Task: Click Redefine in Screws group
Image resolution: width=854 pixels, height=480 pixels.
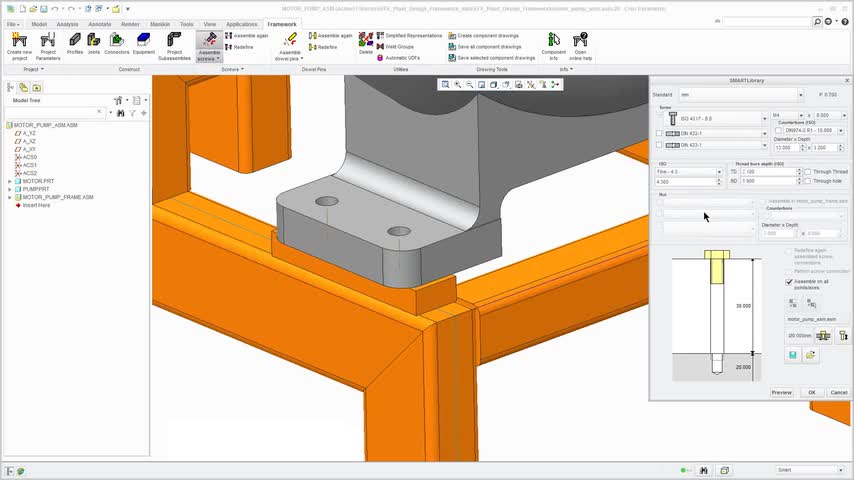Action: point(239,47)
